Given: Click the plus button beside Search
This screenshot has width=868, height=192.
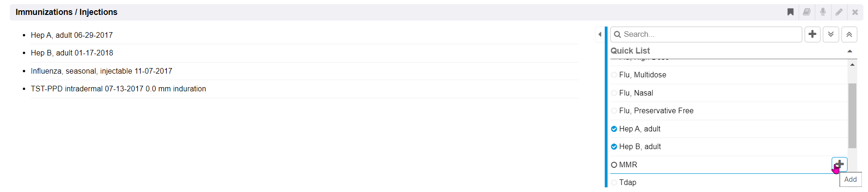Looking at the screenshot, I should click(x=813, y=34).
